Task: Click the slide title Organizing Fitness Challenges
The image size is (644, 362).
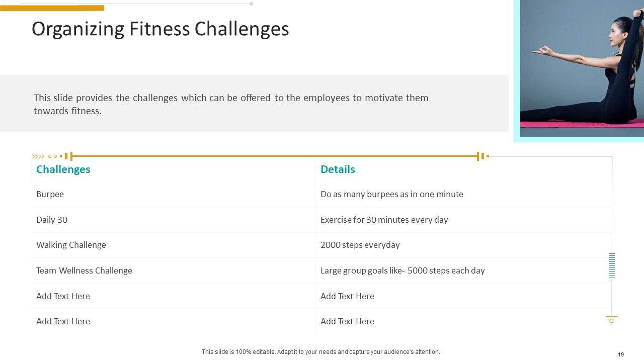Action: pos(160,29)
